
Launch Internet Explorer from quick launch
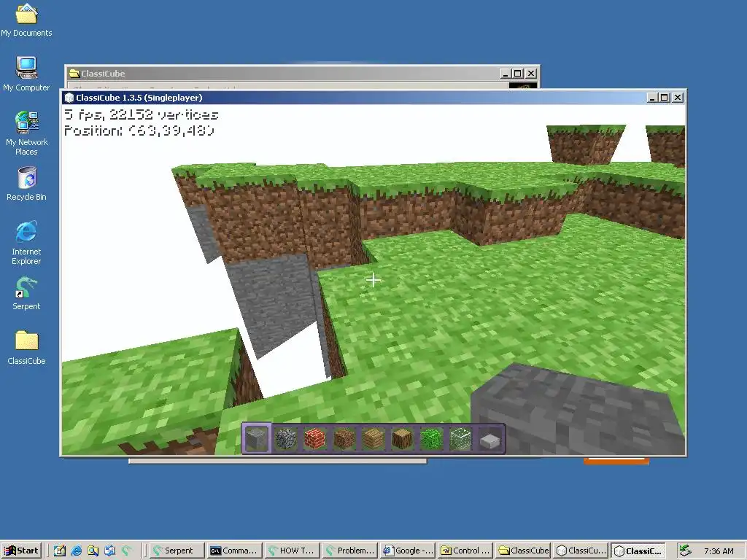coord(76,551)
